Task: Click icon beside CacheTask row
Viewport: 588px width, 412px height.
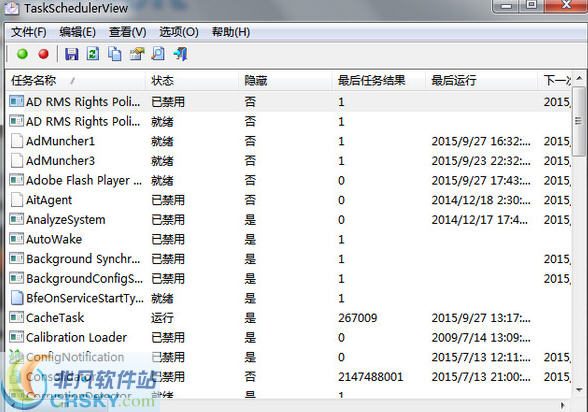Action: [16, 318]
